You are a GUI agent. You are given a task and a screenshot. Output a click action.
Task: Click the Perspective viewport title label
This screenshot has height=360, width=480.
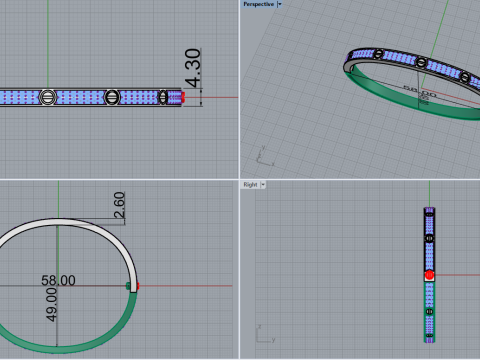(258, 4)
